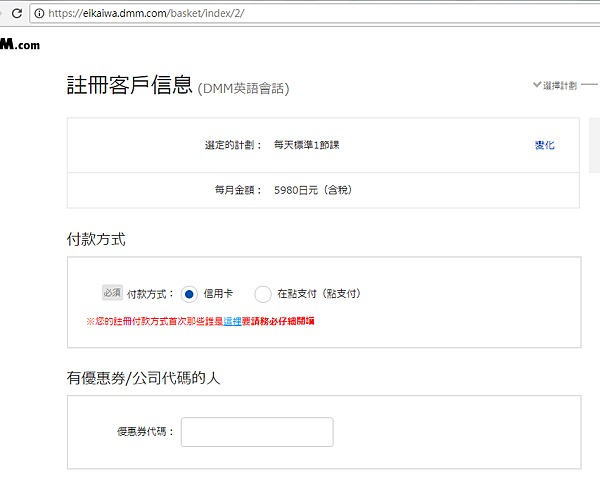Click the 有優惠券/公司代碼的人 heading
Image resolution: width=600 pixels, height=478 pixels.
tap(143, 378)
